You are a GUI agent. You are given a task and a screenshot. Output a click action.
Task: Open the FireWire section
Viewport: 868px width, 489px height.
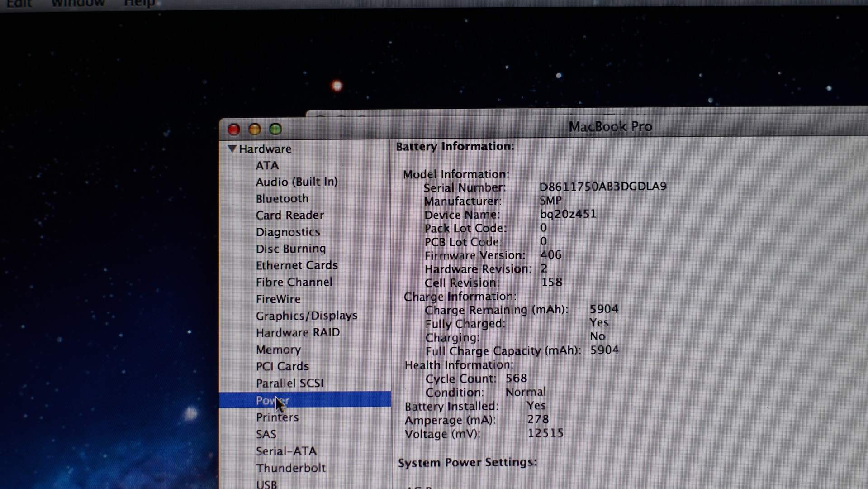(x=278, y=299)
